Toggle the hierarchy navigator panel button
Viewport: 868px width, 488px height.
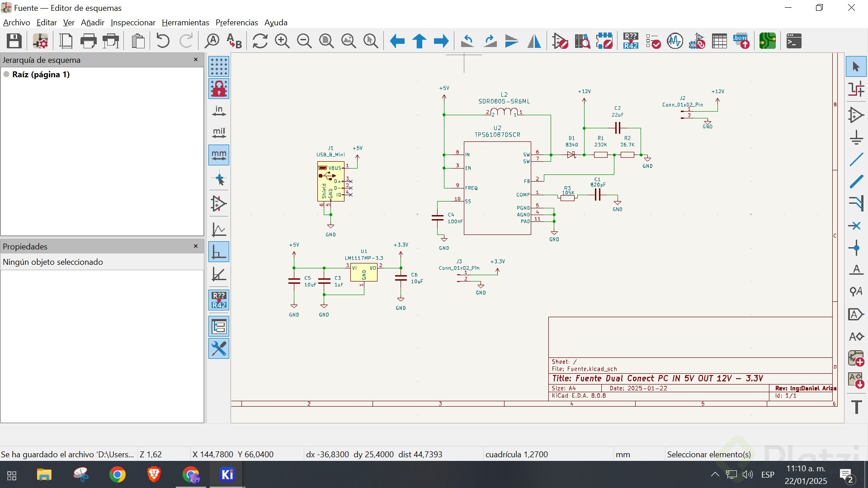click(219, 326)
